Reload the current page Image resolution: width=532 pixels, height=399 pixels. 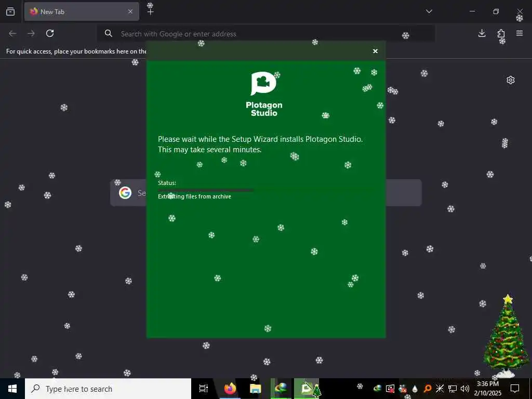pos(50,33)
